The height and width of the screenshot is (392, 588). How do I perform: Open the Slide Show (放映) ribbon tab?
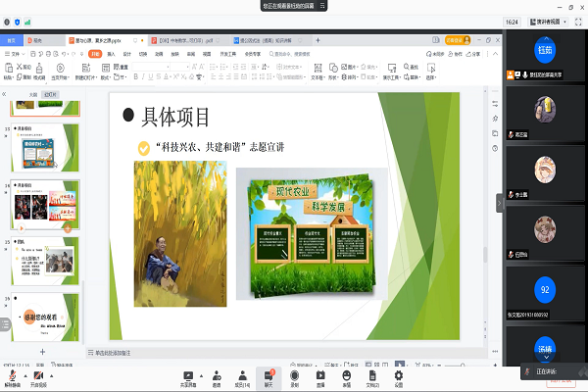(175, 54)
